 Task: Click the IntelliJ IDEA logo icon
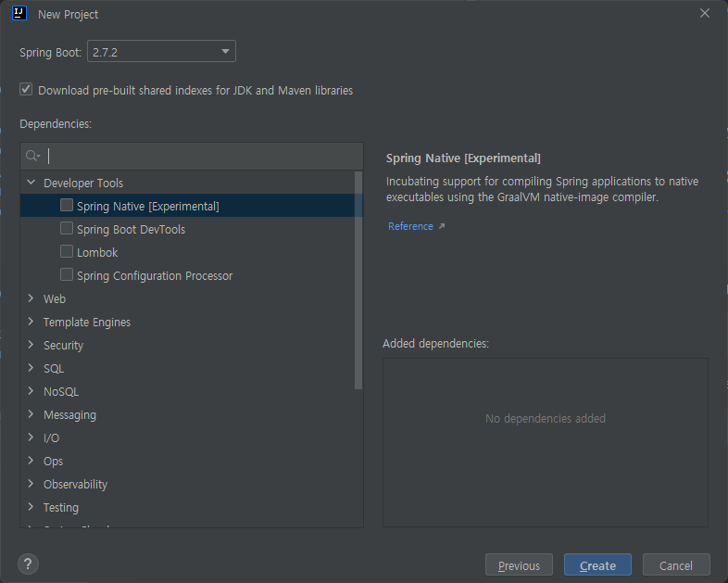pos(19,13)
